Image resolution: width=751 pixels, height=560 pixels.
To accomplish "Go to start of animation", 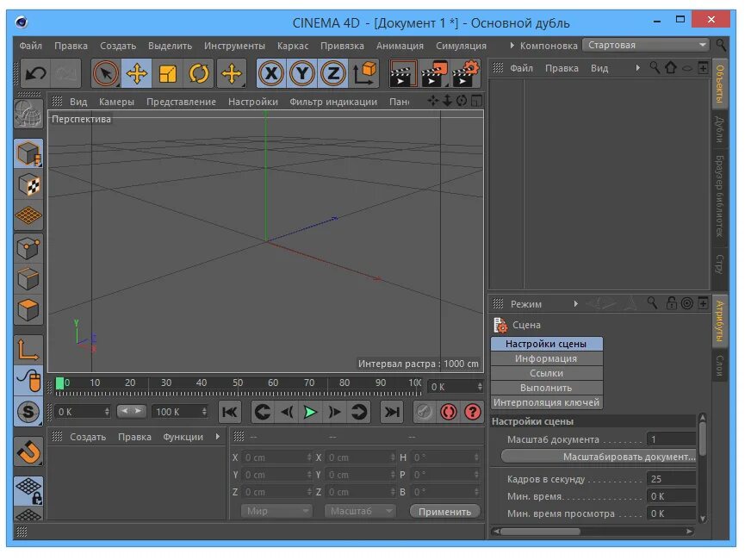I will pos(229,412).
